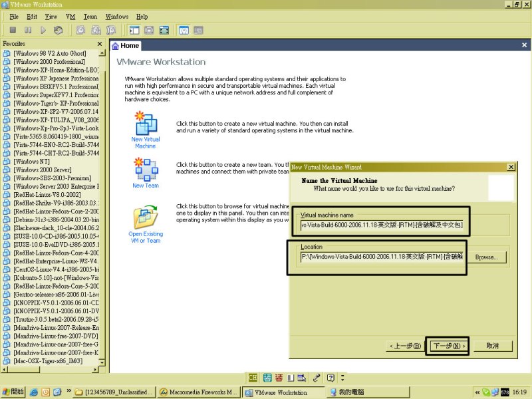Close the Home tab with its X
532x399 pixels.
524,45
